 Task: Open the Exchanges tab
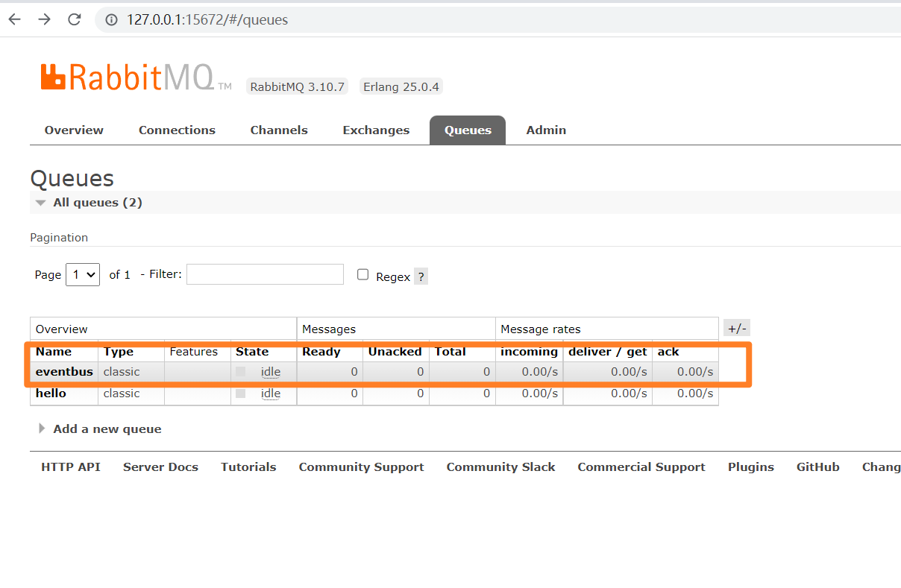[x=376, y=130]
